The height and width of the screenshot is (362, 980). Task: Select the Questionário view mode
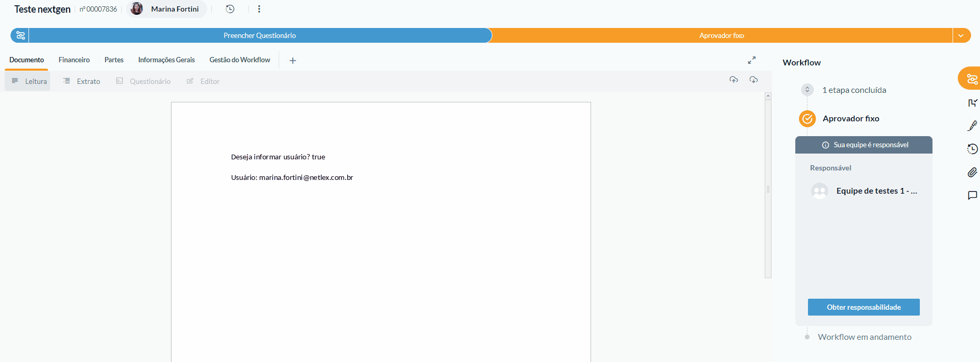[143, 81]
